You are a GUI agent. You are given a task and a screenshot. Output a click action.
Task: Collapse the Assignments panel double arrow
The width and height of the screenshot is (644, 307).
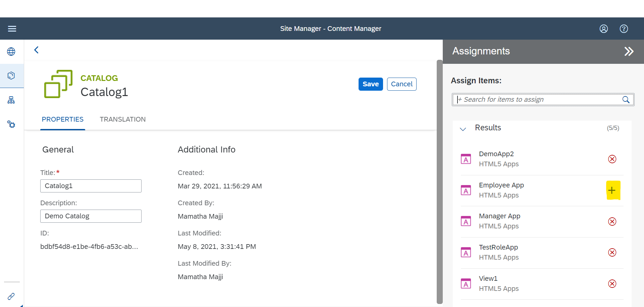(629, 51)
